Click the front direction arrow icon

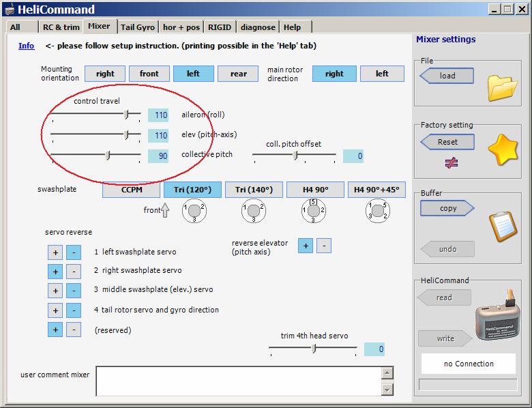click(165, 210)
